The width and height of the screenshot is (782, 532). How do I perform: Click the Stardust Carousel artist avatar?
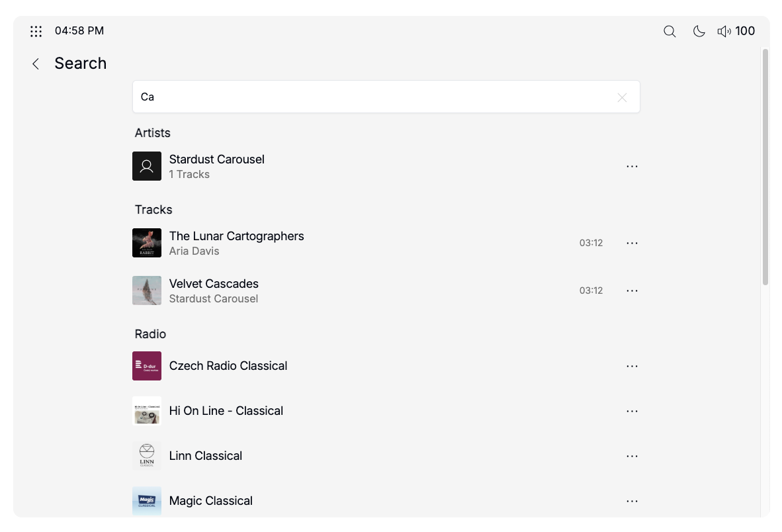[147, 166]
